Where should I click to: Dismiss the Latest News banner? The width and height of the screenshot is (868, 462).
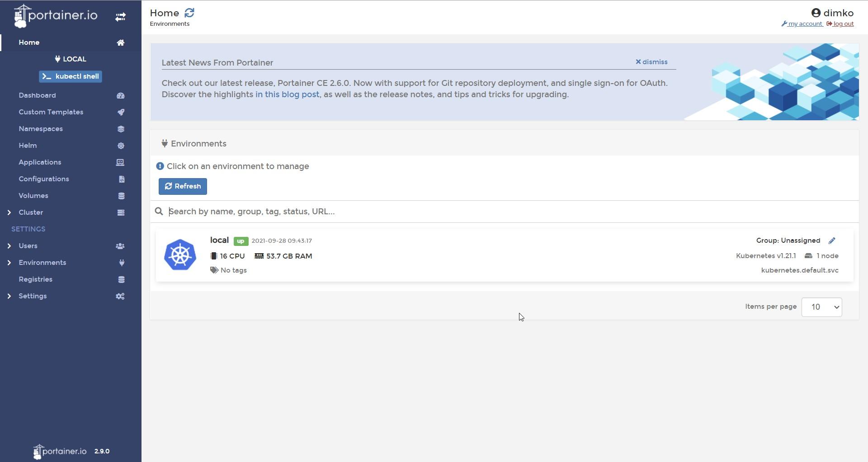pos(651,62)
